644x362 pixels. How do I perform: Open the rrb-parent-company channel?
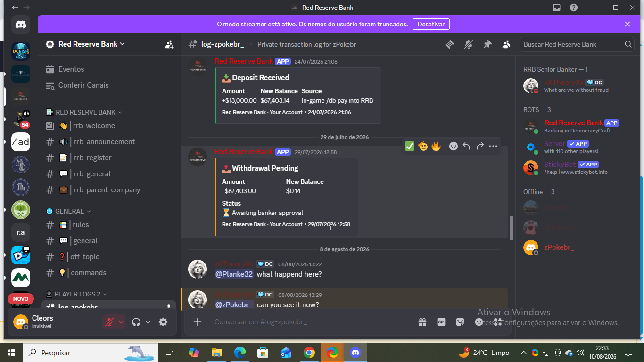109,190
